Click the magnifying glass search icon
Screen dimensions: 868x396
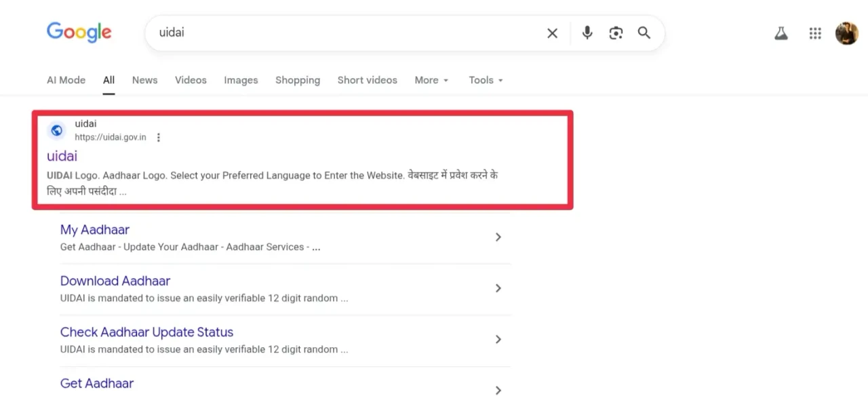click(644, 33)
